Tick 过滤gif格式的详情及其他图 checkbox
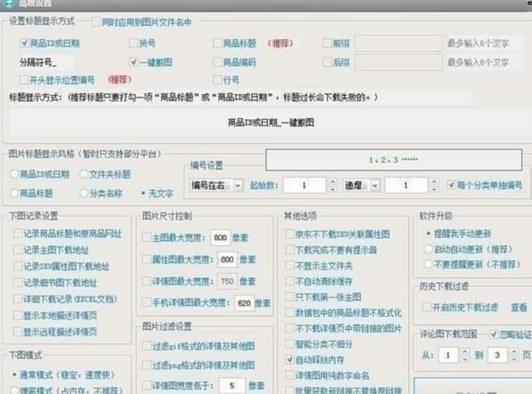 (x=147, y=346)
